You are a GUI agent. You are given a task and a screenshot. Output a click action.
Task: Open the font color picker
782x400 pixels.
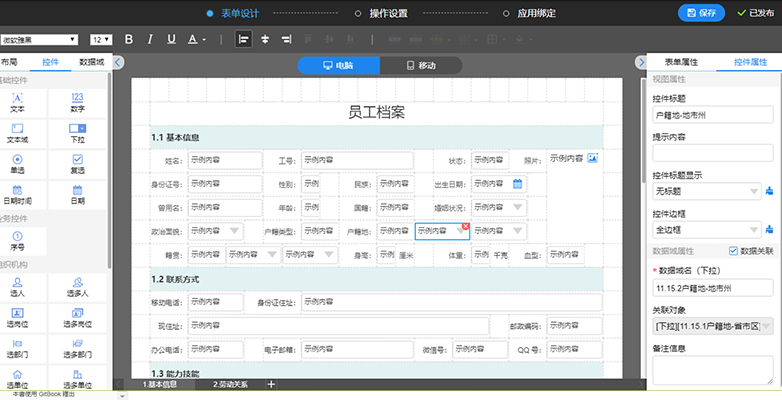point(197,39)
